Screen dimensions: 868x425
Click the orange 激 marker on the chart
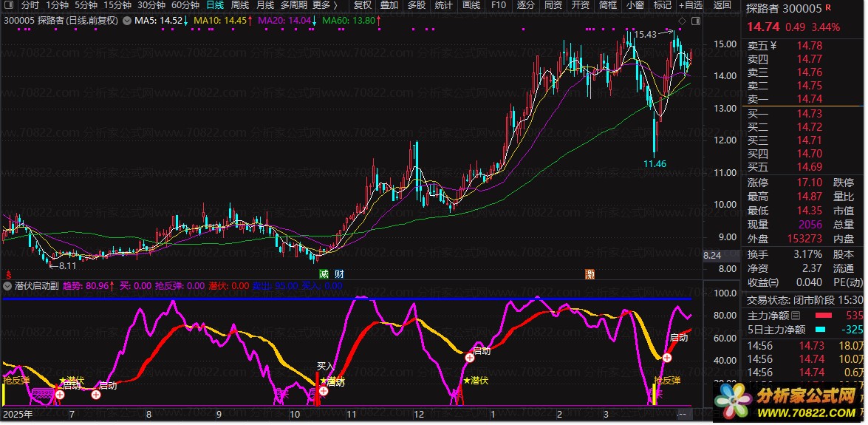[x=590, y=273]
